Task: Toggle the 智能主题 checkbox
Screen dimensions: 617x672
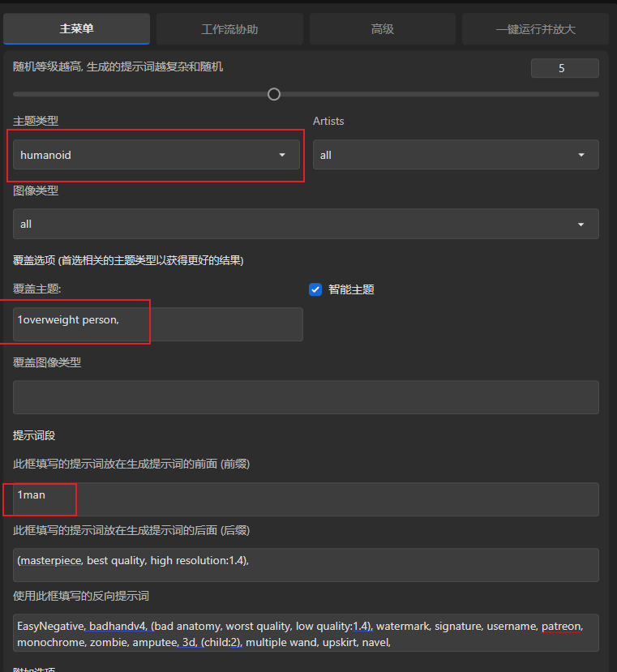Action: [x=315, y=289]
